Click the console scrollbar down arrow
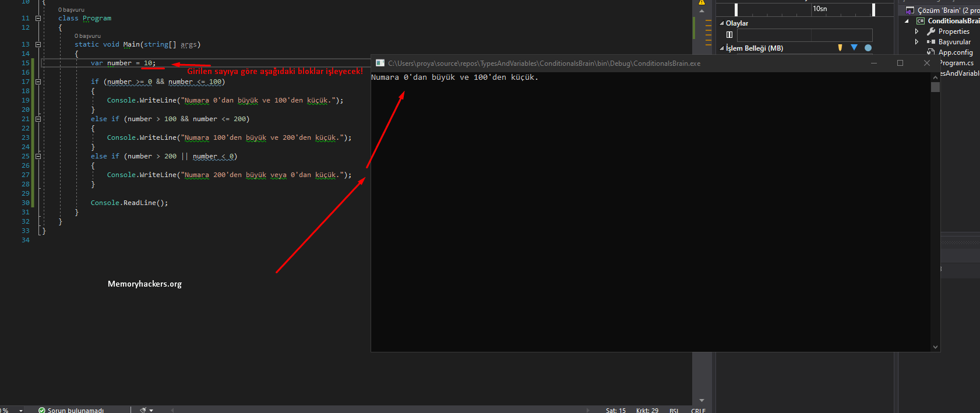The image size is (980, 413). (x=935, y=347)
